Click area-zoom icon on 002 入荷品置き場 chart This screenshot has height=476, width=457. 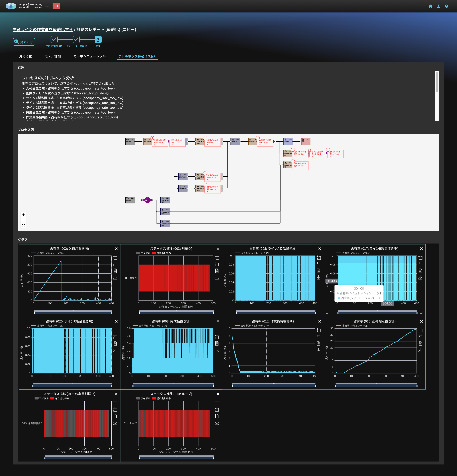pos(115,258)
